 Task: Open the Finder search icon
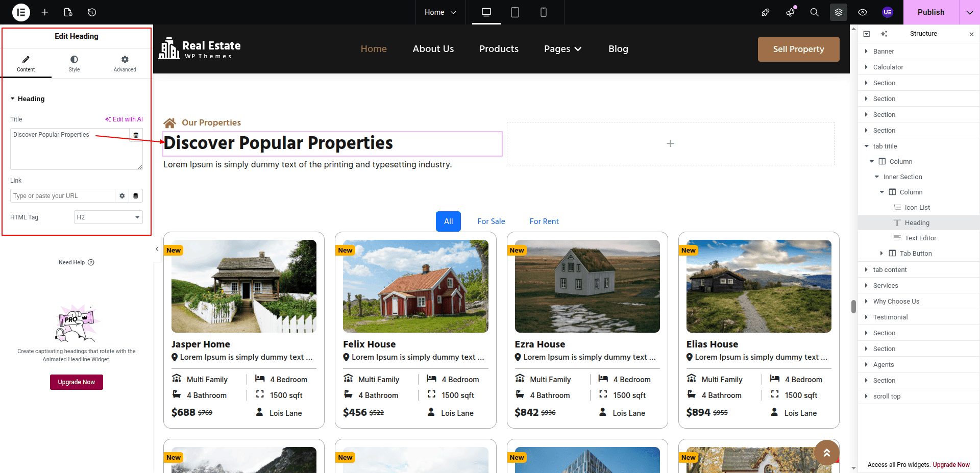point(814,12)
